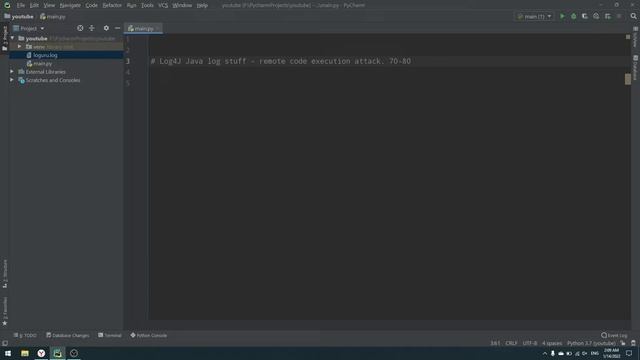Image resolution: width=640 pixels, height=360 pixels.
Task: Open the Favorites tool window stripe button
Action: pos(5,311)
